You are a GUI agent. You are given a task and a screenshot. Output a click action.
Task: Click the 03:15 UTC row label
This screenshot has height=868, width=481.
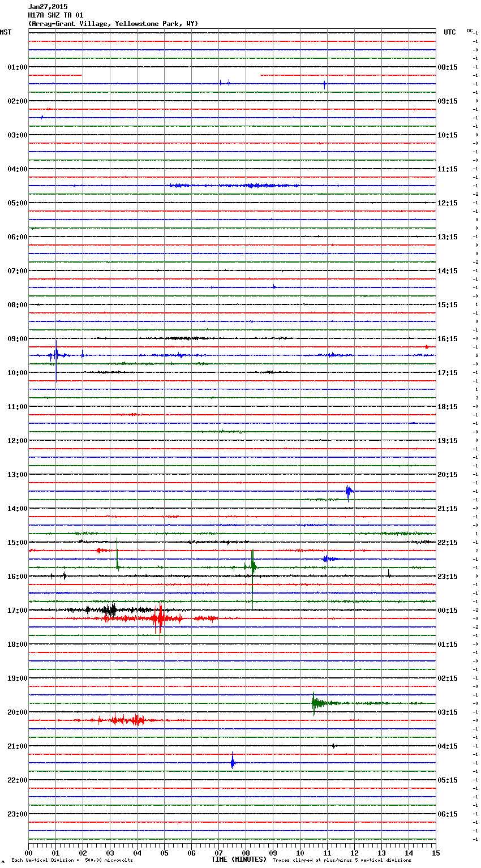coord(448,712)
